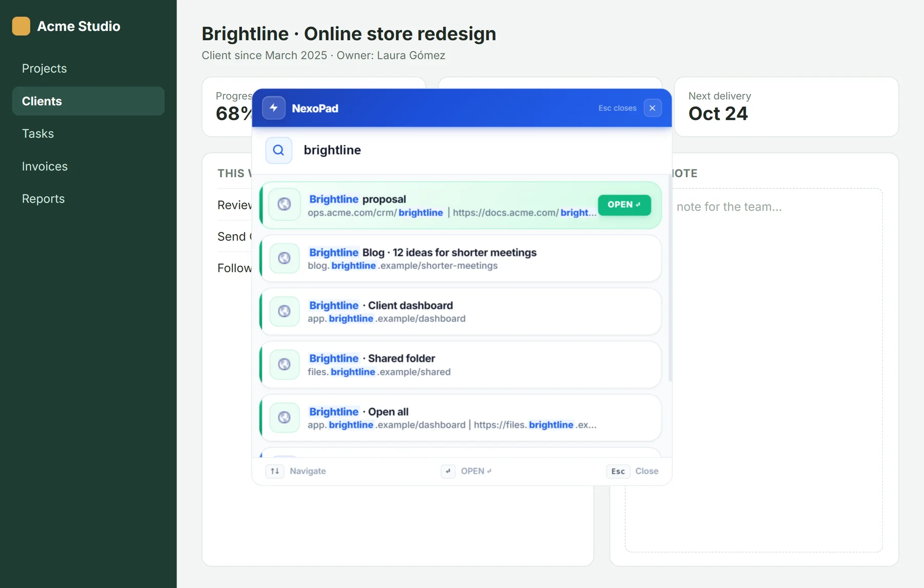Click green OPEN button on proposal
924x588 pixels.
coord(624,205)
